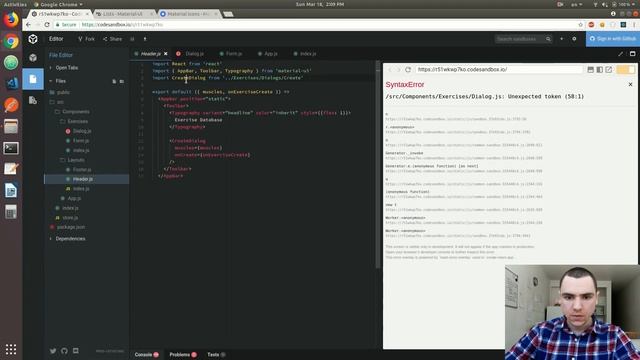Go back in preview navigation
Screen dimensions: 640x360
(390, 69)
